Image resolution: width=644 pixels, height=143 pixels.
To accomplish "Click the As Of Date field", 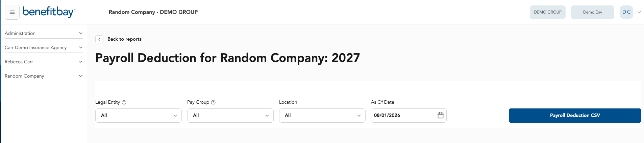I will point(409,116).
